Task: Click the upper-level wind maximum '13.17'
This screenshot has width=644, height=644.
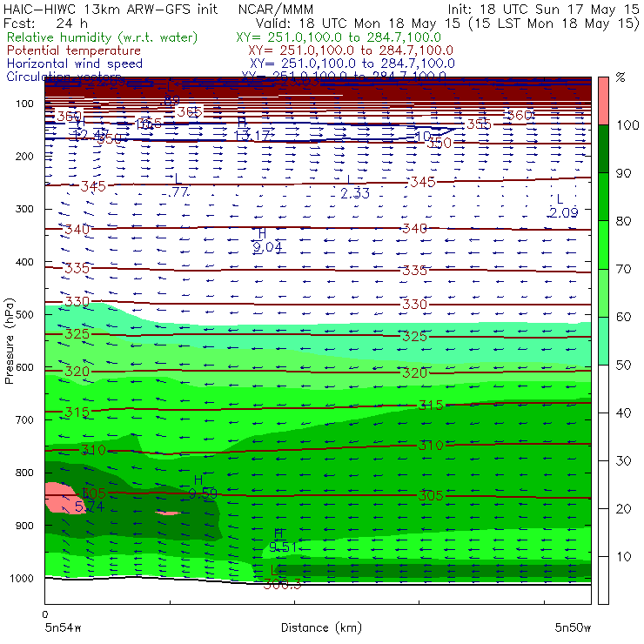Action: [x=252, y=135]
